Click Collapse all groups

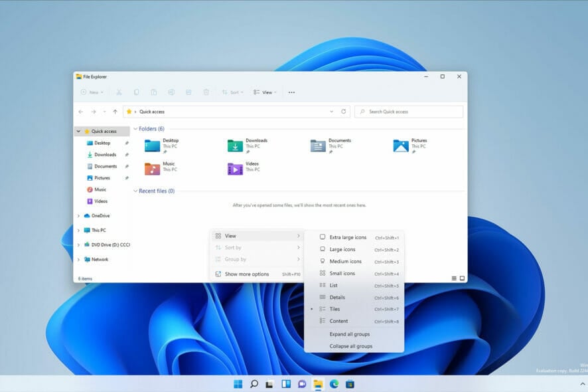pos(351,346)
